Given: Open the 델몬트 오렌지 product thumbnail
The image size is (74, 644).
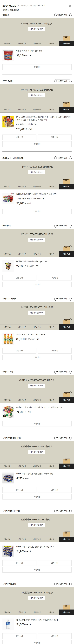Looking at the screenshot, I should (8, 339).
